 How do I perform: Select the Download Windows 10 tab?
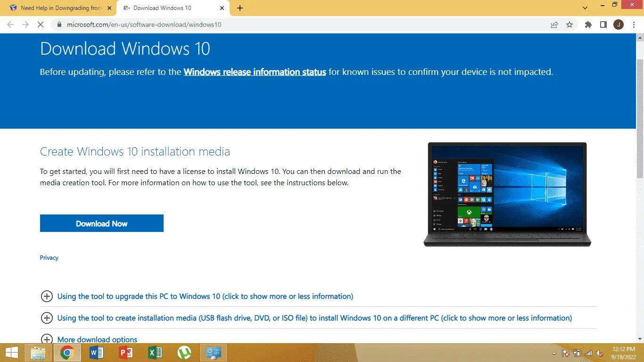tap(173, 8)
